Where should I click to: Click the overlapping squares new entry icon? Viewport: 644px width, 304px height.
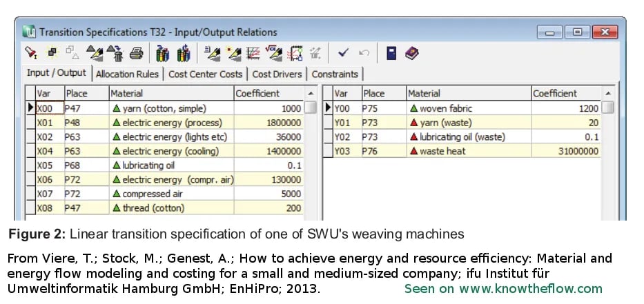[52, 52]
